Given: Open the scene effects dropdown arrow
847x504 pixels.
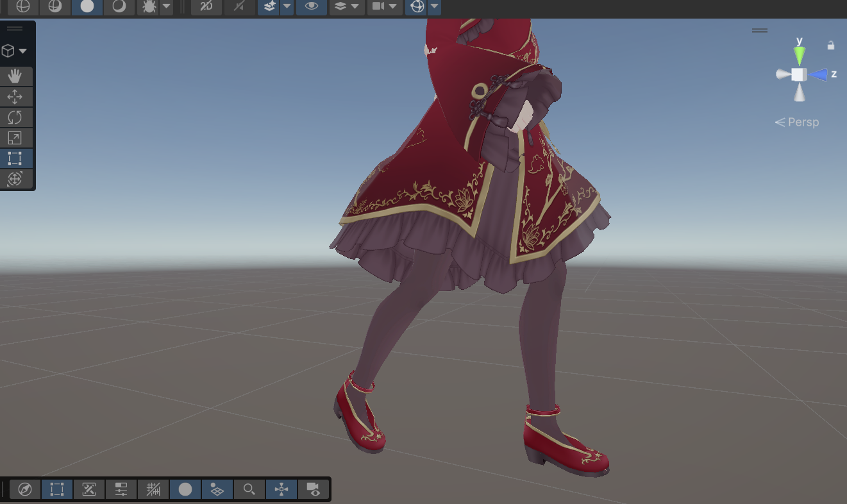Looking at the screenshot, I should point(287,6).
